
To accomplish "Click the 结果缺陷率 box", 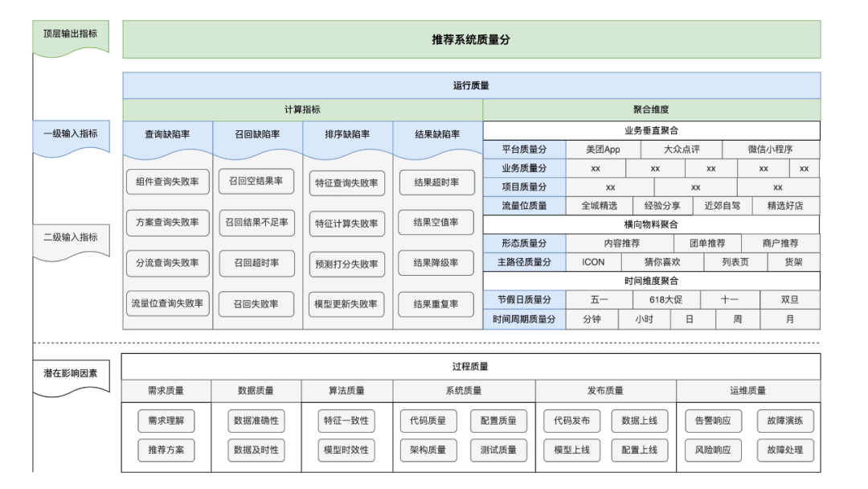I will click(436, 133).
